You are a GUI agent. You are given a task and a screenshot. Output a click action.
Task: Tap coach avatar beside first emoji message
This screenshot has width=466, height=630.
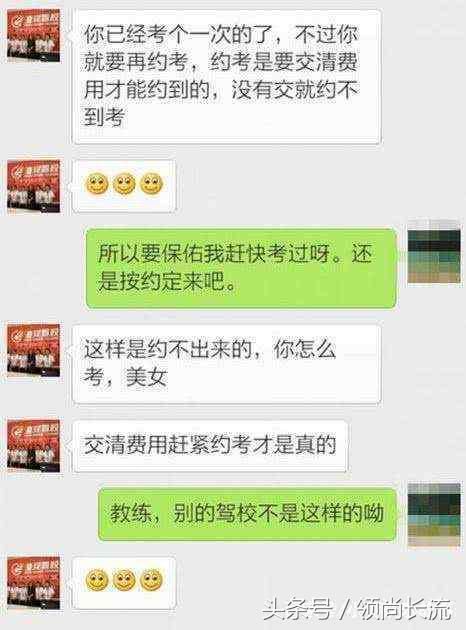coord(34,186)
